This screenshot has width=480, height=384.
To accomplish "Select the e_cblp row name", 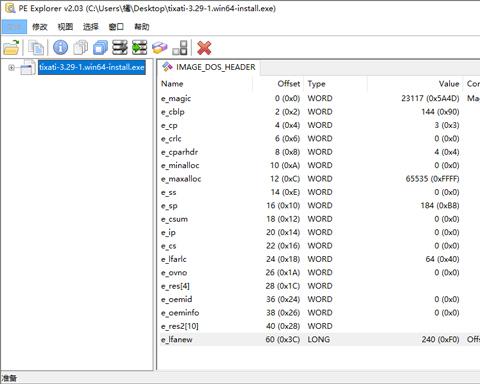I will [x=173, y=112].
